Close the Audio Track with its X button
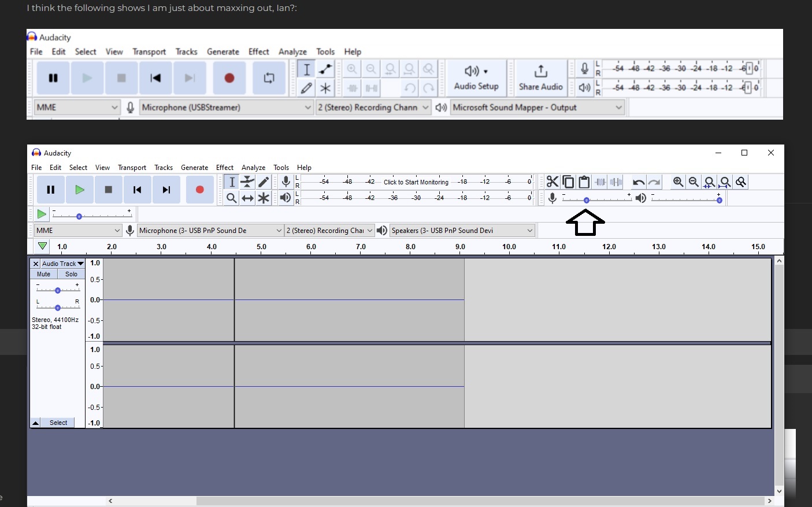Viewport: 812px width, 507px height. 35,264
